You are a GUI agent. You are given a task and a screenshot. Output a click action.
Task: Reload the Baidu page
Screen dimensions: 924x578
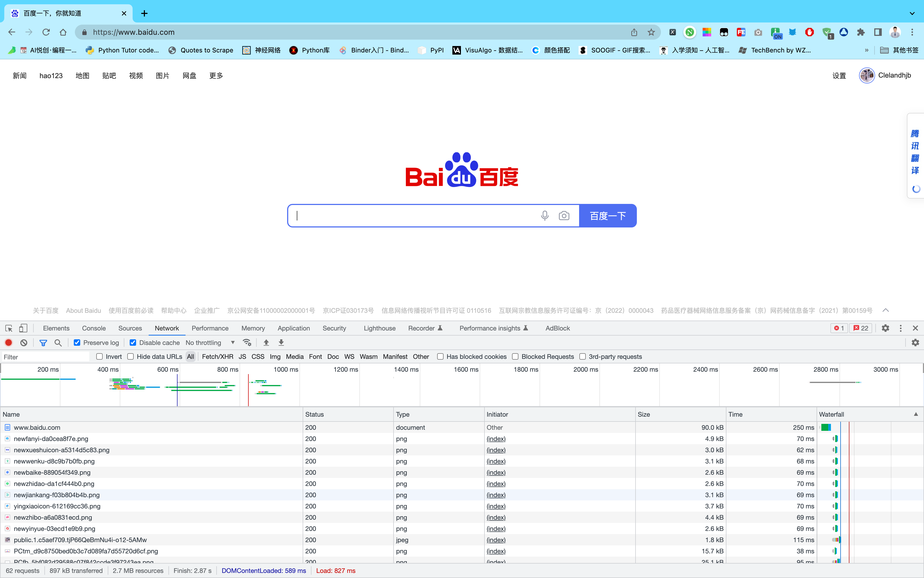[46, 32]
